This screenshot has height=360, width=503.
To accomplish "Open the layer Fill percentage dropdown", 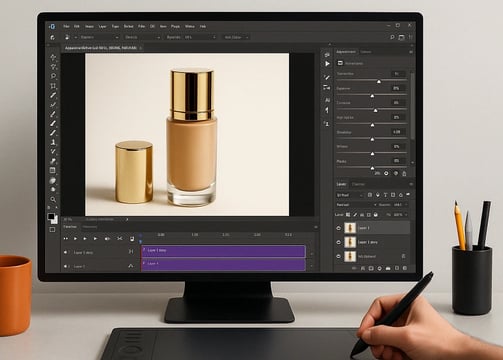I will 401,215.
